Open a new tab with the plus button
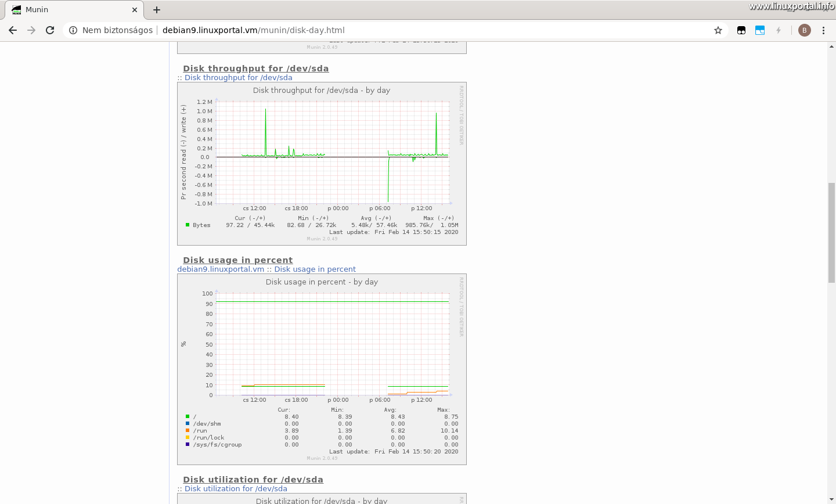This screenshot has width=836, height=504. coord(157,9)
